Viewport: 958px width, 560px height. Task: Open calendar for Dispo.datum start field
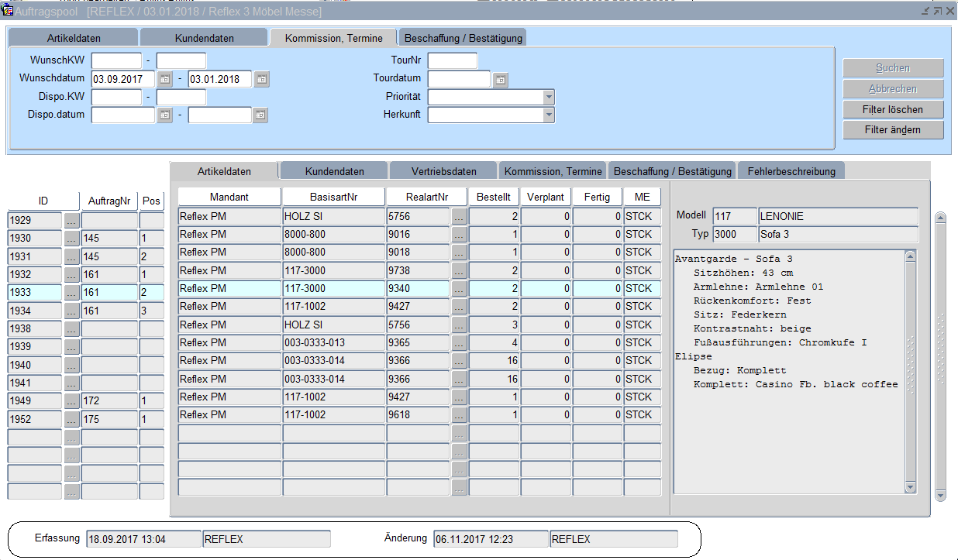(165, 115)
